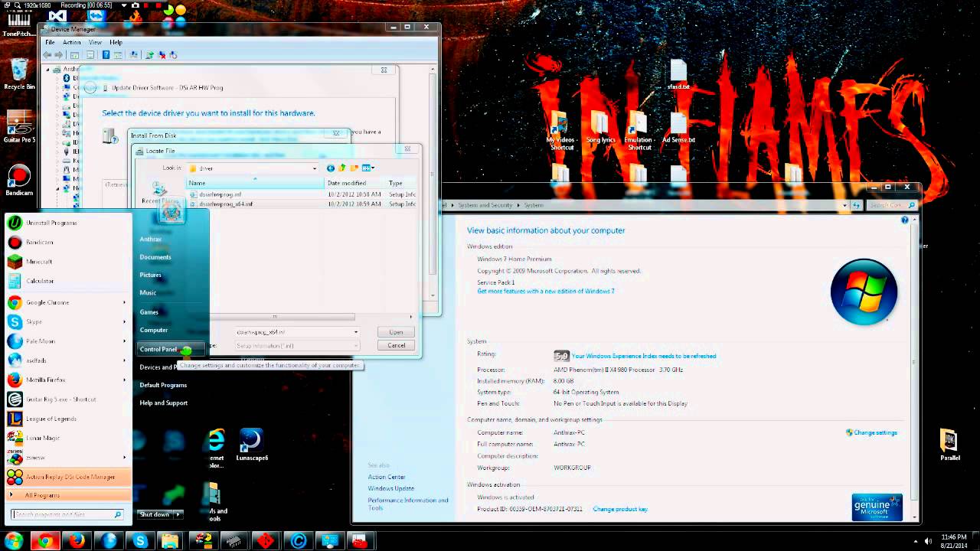Viewport: 980px width, 551px height.
Task: Launch League of Legends from Start menu
Action: click(x=67, y=419)
